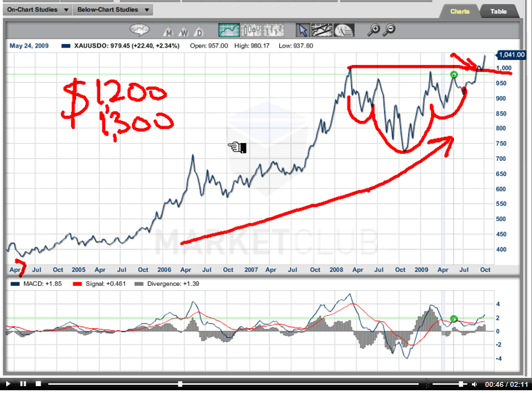Switch to the Charts tab
This screenshot has width=532, height=393.
pyautogui.click(x=459, y=12)
